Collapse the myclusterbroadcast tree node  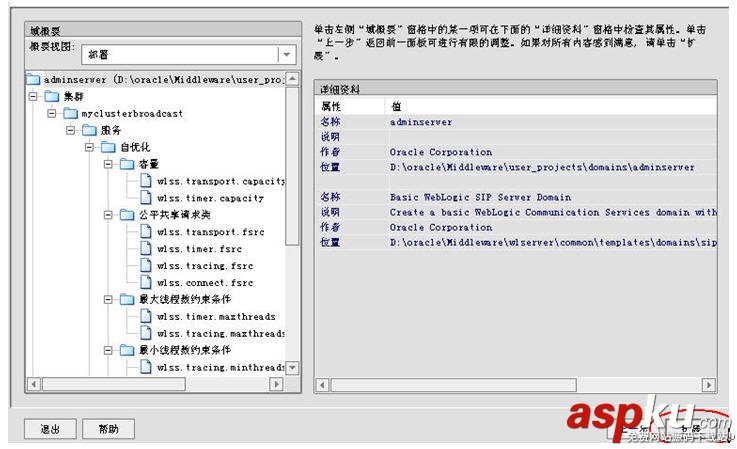[52, 113]
